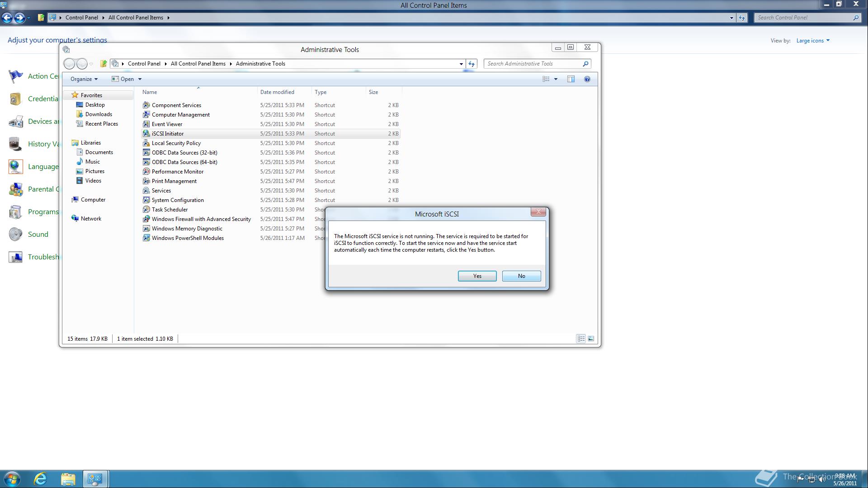Select the Local Security Policy icon
Screen dimensions: 868x488
tap(146, 143)
